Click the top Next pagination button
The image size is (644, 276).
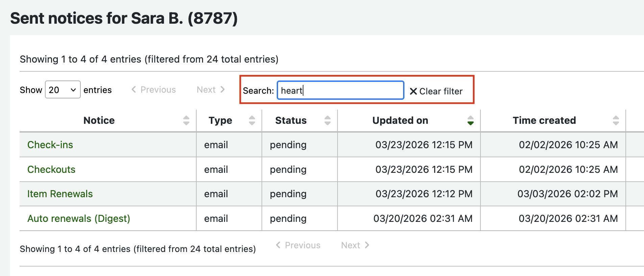click(210, 90)
